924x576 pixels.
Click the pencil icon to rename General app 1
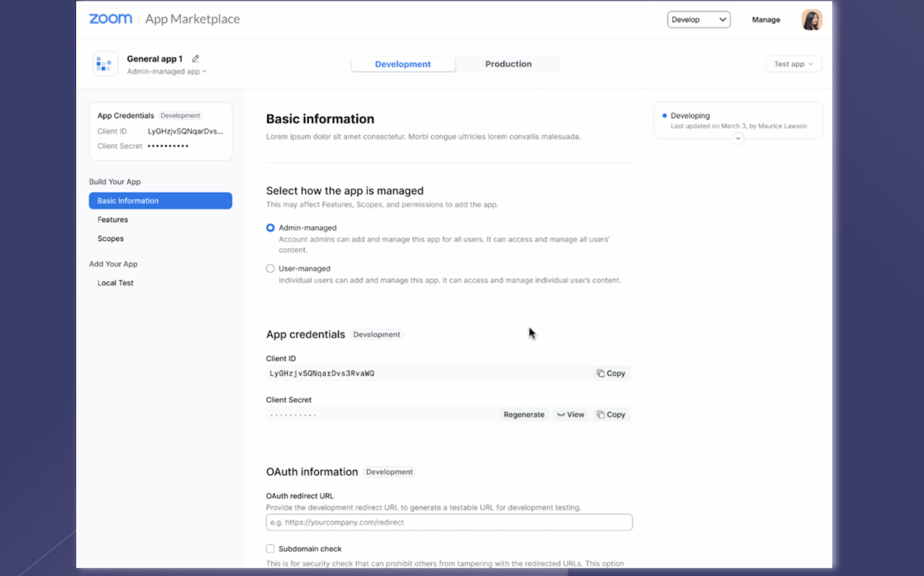[x=193, y=58]
